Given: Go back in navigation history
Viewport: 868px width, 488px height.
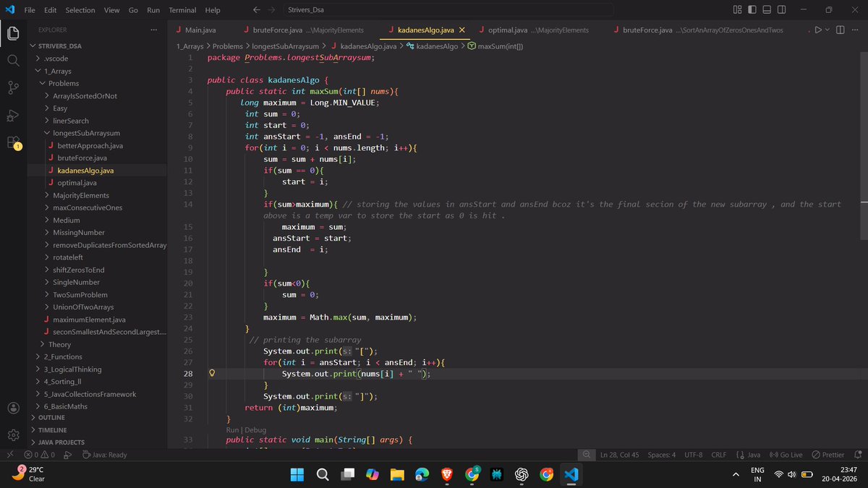Looking at the screenshot, I should [257, 10].
